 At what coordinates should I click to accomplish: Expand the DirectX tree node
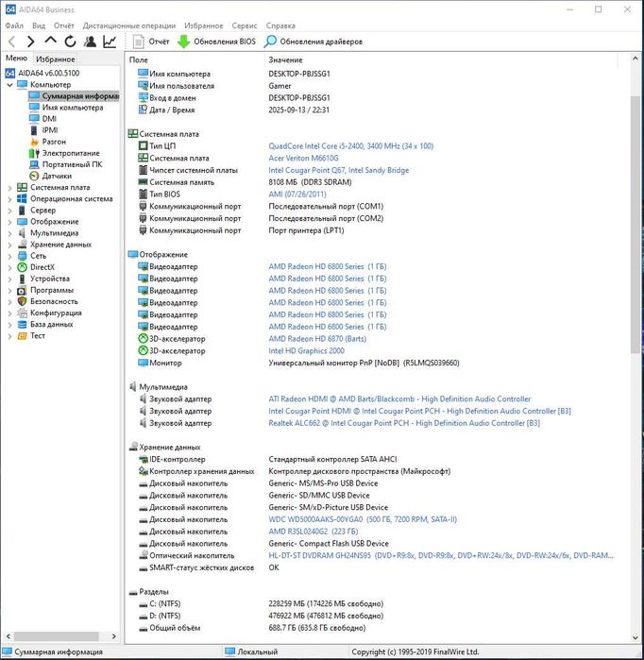(x=9, y=267)
